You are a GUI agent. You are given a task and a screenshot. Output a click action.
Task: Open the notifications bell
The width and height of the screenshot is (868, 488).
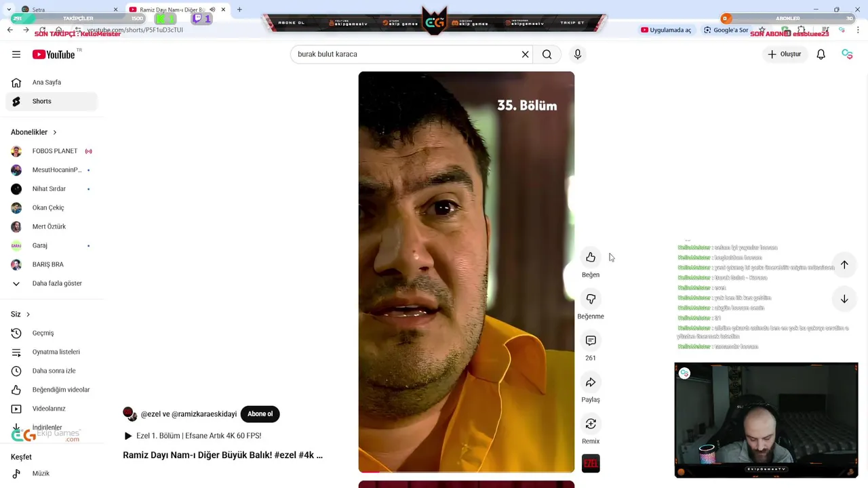[x=821, y=54]
